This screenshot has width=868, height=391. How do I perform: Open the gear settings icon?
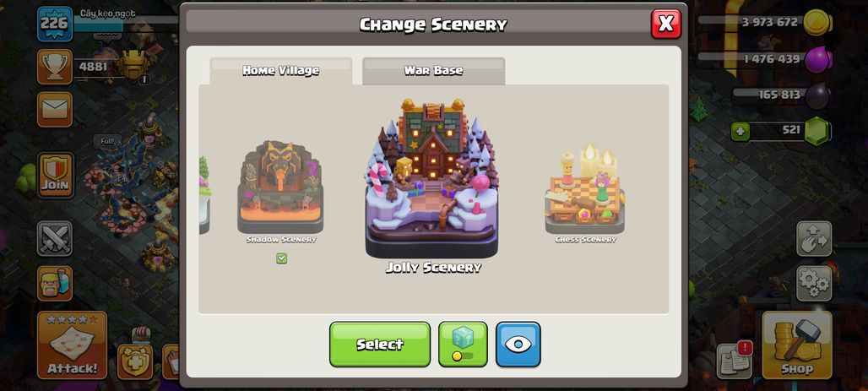click(814, 283)
